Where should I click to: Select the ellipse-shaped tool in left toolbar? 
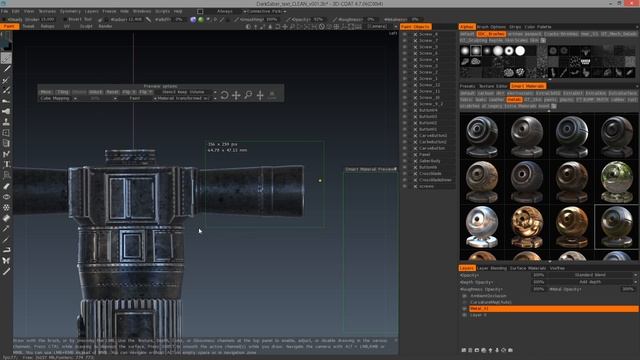6,197
